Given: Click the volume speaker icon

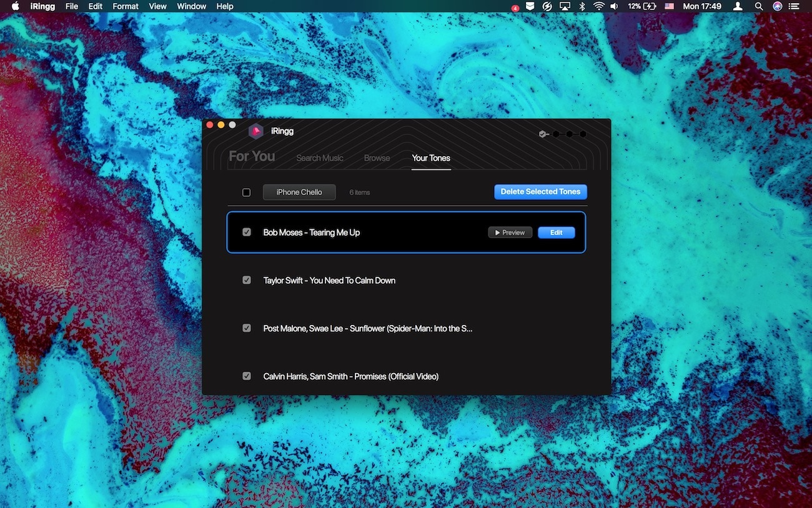Looking at the screenshot, I should (614, 6).
